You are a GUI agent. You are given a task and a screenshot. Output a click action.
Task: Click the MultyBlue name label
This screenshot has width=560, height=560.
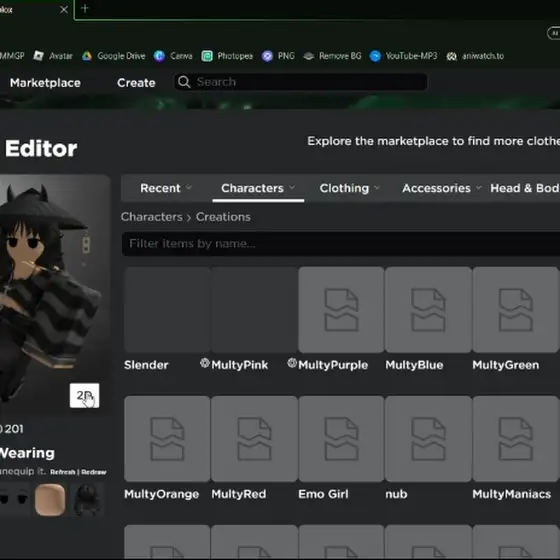(414, 365)
